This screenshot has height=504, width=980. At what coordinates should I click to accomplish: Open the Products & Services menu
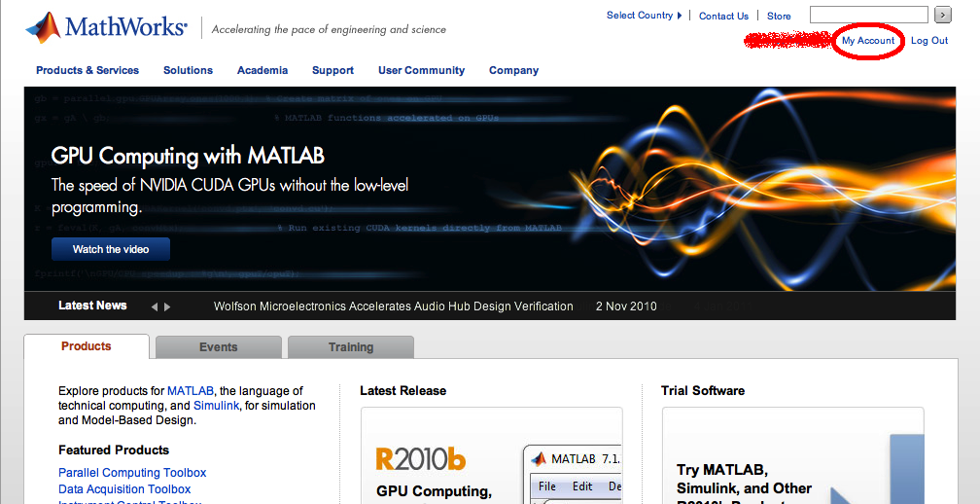[87, 70]
